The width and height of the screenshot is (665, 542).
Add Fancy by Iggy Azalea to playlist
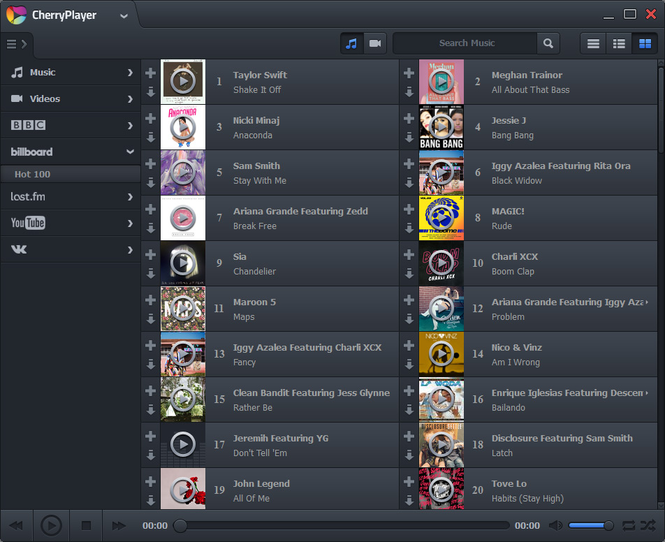click(151, 345)
